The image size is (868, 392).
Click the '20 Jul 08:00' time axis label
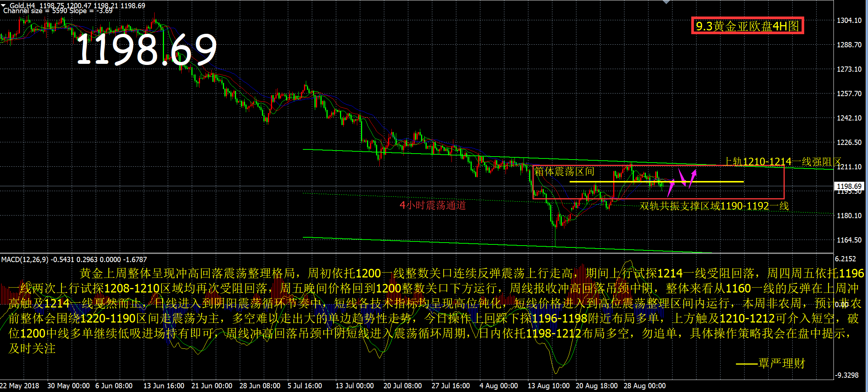[403, 386]
